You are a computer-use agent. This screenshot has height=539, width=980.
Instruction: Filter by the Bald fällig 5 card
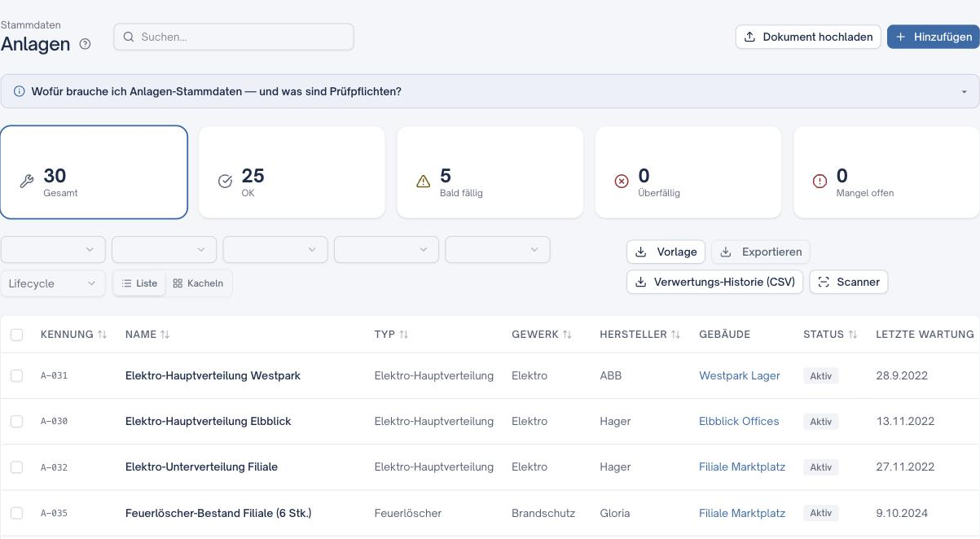pos(490,172)
